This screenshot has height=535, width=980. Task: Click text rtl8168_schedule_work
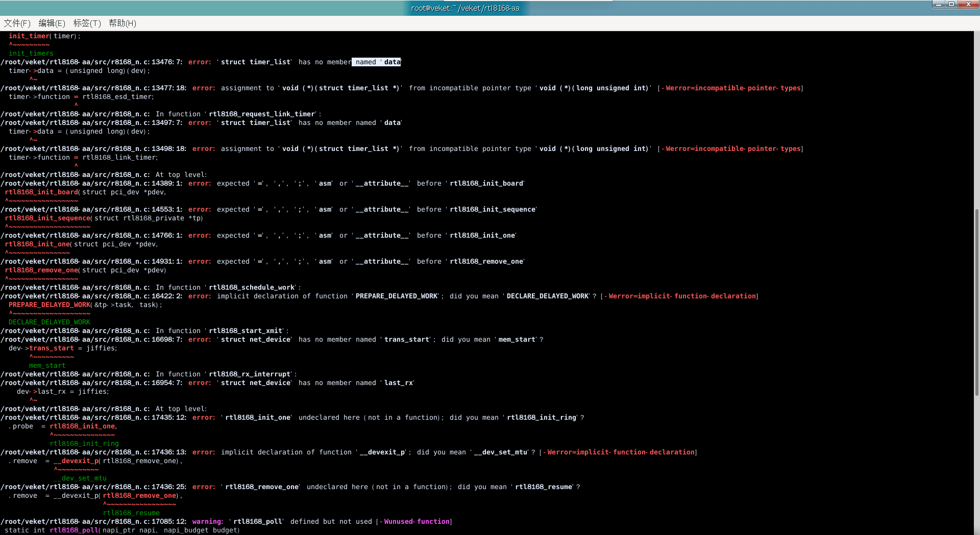[x=252, y=288]
